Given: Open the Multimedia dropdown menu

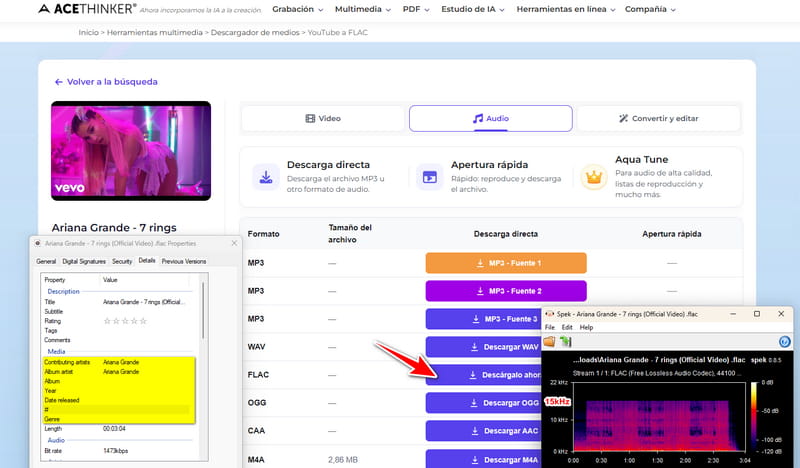Looking at the screenshot, I should (x=363, y=9).
